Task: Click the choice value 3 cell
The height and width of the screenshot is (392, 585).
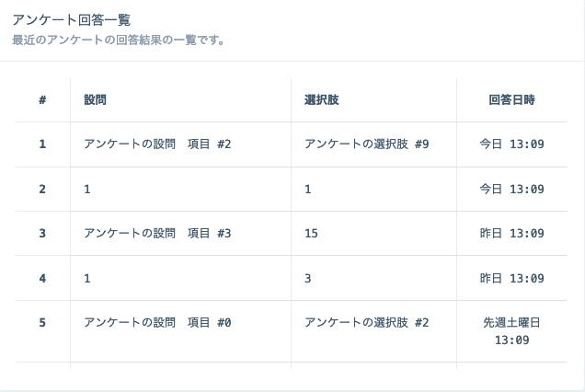Action: pos(308,278)
